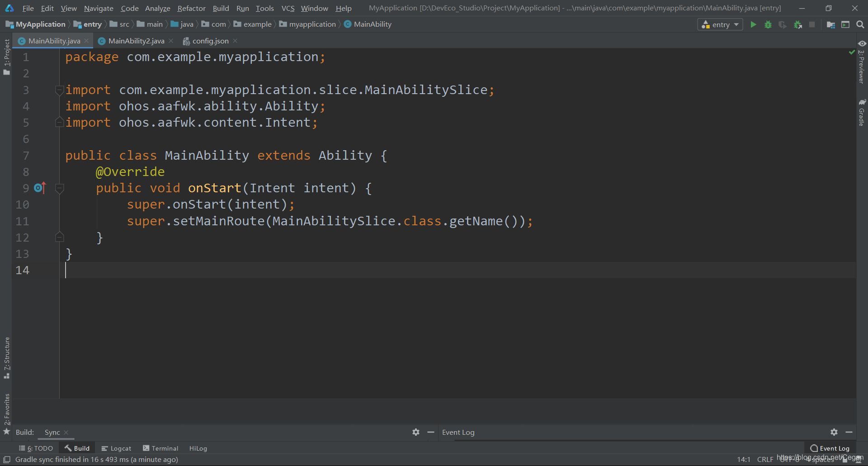Image resolution: width=868 pixels, height=466 pixels.
Task: Click the 14:1 line column indicator
Action: tap(744, 460)
